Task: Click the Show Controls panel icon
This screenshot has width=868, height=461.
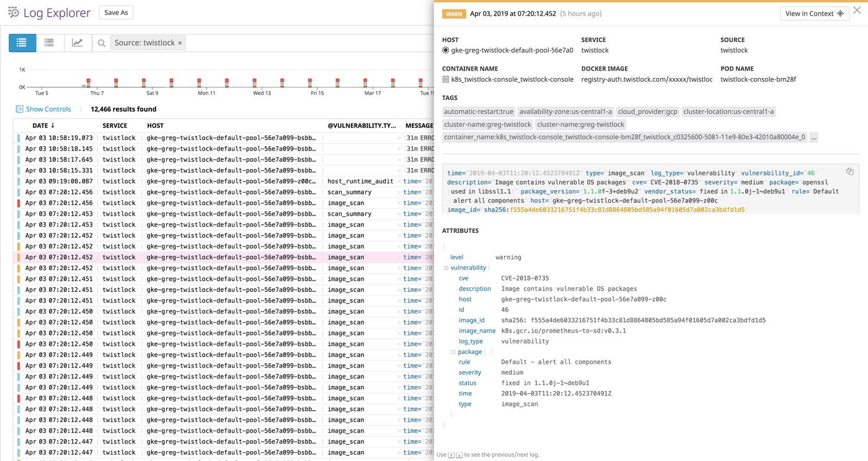Action: click(x=19, y=109)
